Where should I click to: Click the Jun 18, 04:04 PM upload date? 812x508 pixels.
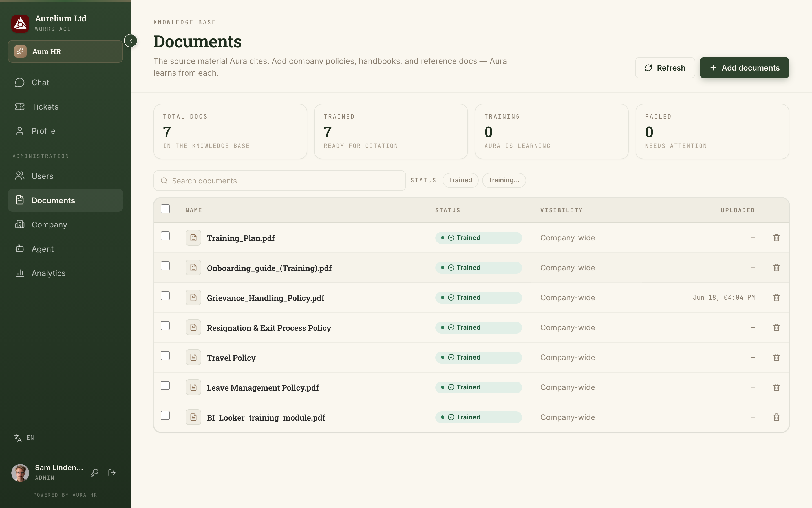tap(724, 298)
